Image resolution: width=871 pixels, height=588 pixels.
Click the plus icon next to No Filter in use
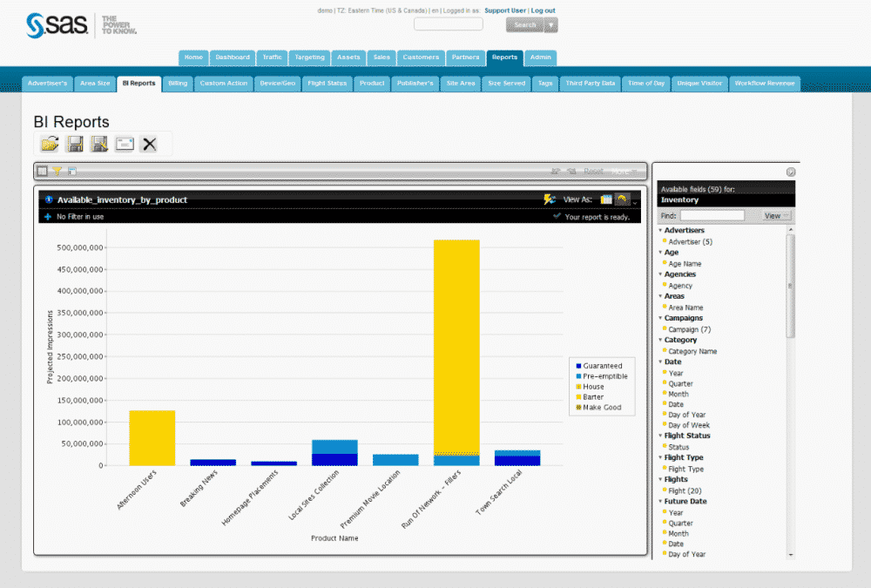(x=48, y=216)
